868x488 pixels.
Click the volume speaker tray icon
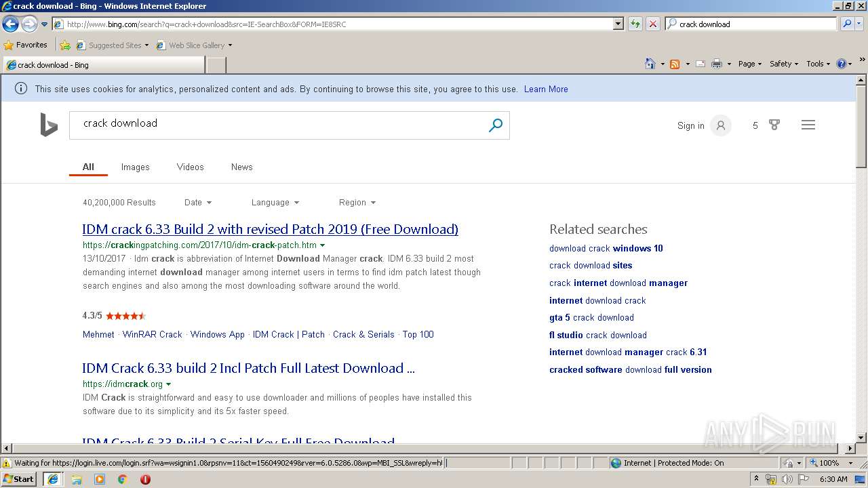point(787,479)
